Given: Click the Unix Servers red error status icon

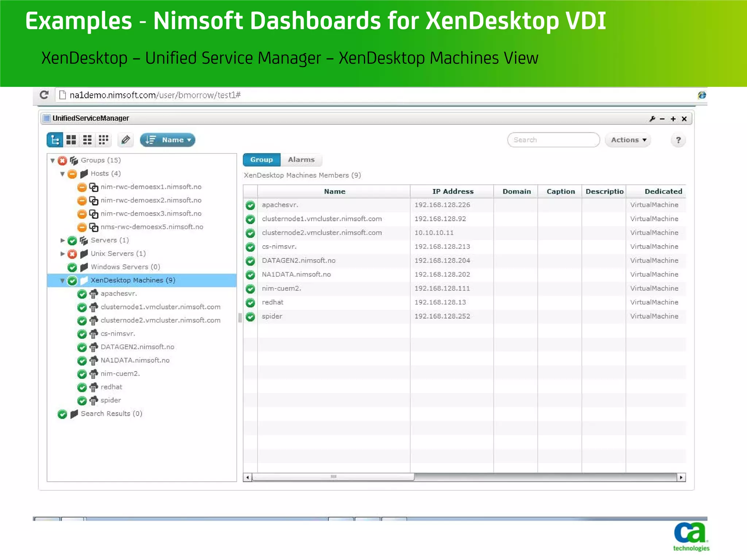Looking at the screenshot, I should point(72,254).
